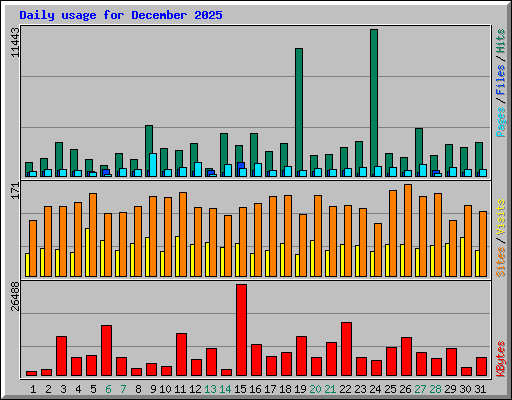Click the green weekend day label 20

(315, 389)
